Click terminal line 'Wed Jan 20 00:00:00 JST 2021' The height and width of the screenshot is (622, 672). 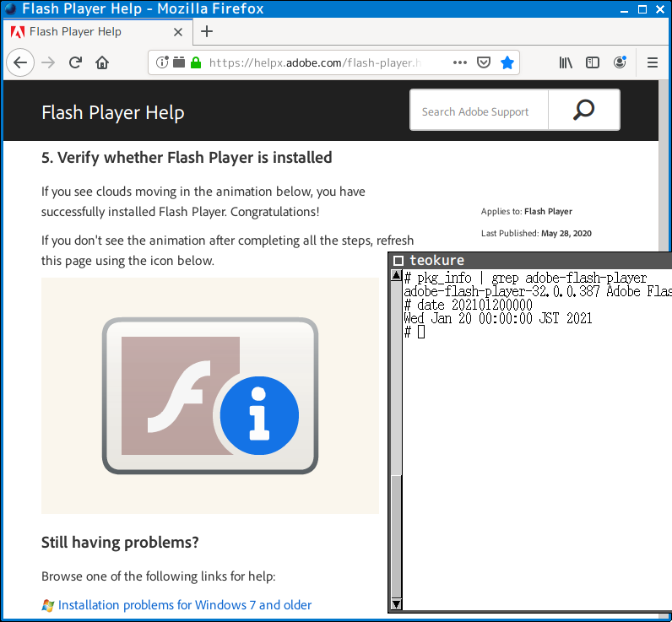(x=498, y=318)
